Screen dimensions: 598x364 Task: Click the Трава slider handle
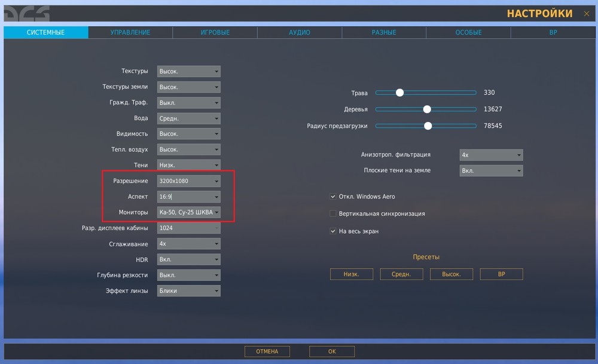coord(399,93)
